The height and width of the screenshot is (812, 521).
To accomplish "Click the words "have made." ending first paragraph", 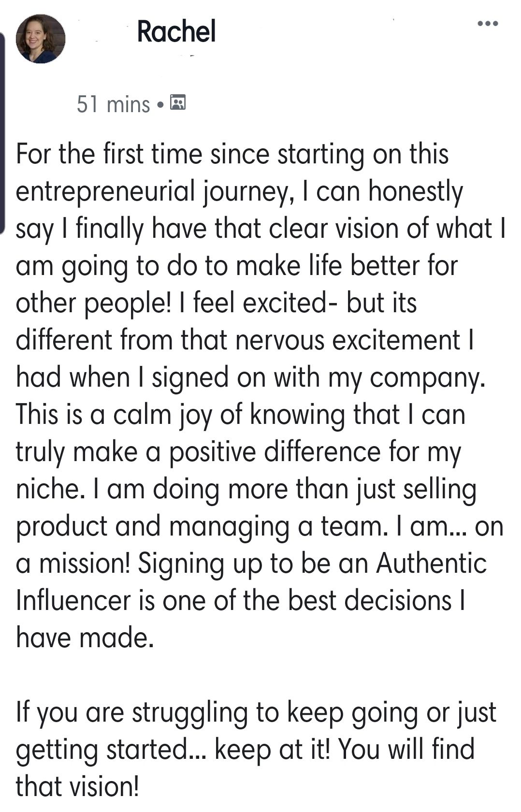I will (85, 638).
